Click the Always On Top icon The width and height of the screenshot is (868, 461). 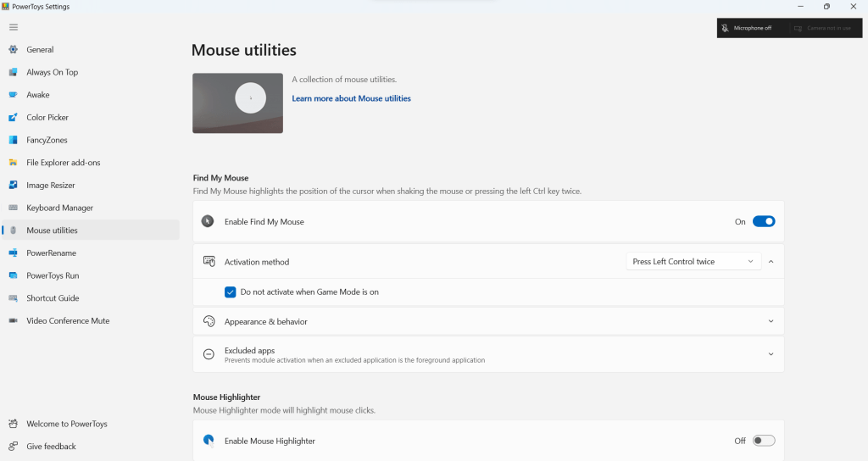[14, 72]
